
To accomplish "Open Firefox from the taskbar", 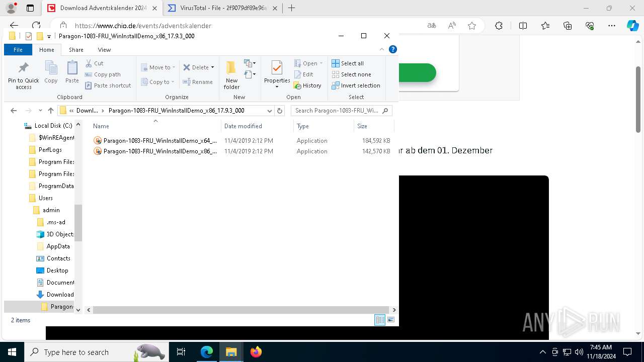I will coord(256,352).
